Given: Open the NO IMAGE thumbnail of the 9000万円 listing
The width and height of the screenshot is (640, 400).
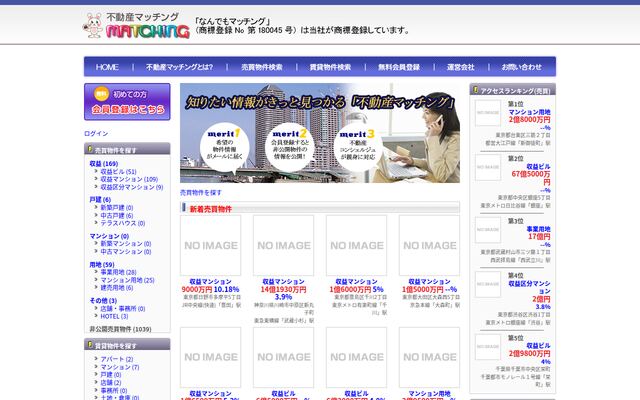Looking at the screenshot, I should click(x=211, y=245).
